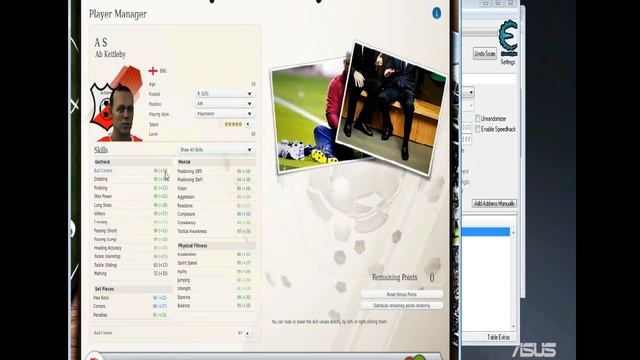Image resolution: width=640 pixels, height=360 pixels.
Task: Click the dugout bench photo thumbnail
Action: [x=391, y=108]
